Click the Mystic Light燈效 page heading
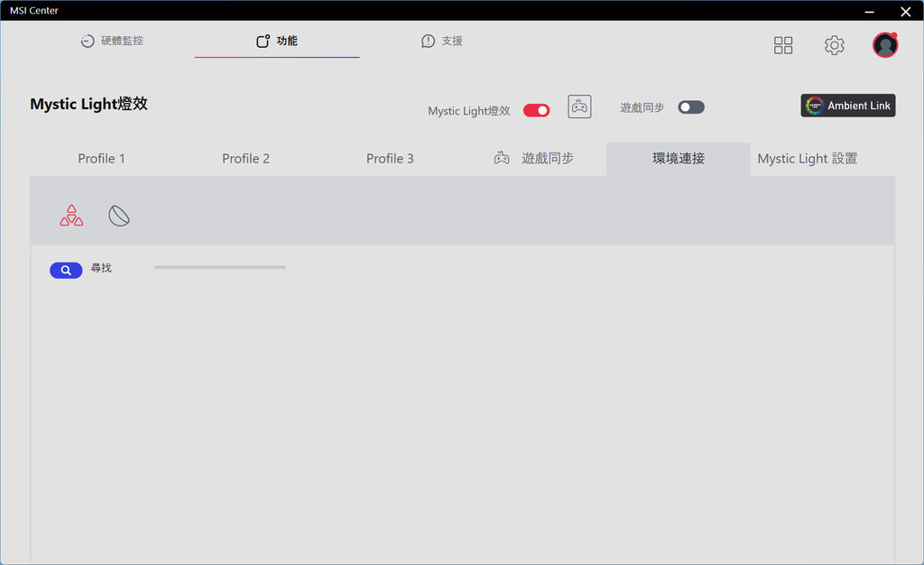Viewport: 924px width, 565px height. click(x=89, y=104)
